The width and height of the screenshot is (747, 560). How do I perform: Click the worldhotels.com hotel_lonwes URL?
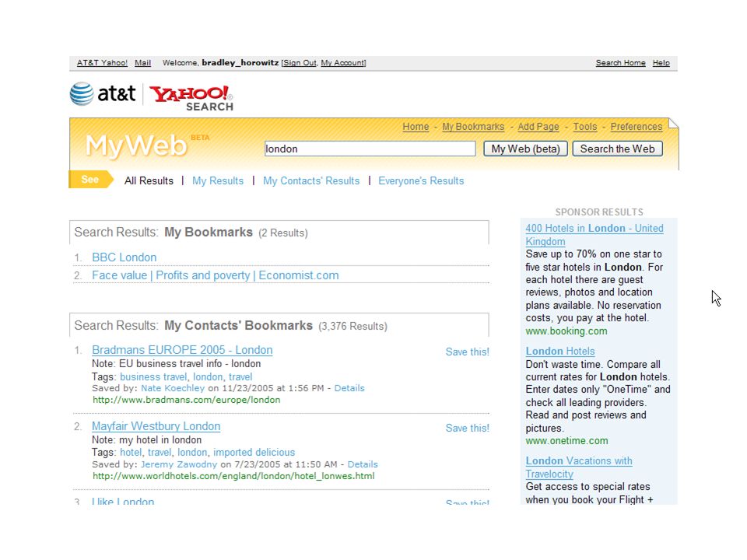tap(233, 476)
